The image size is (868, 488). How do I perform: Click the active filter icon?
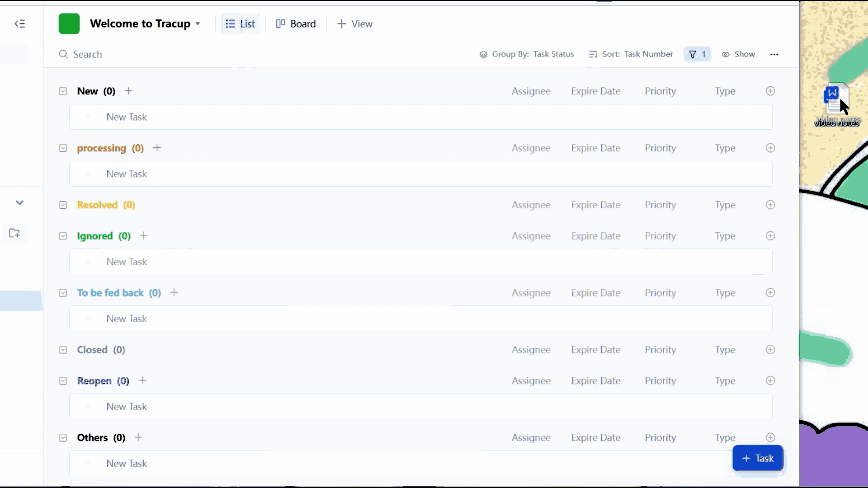tap(698, 54)
